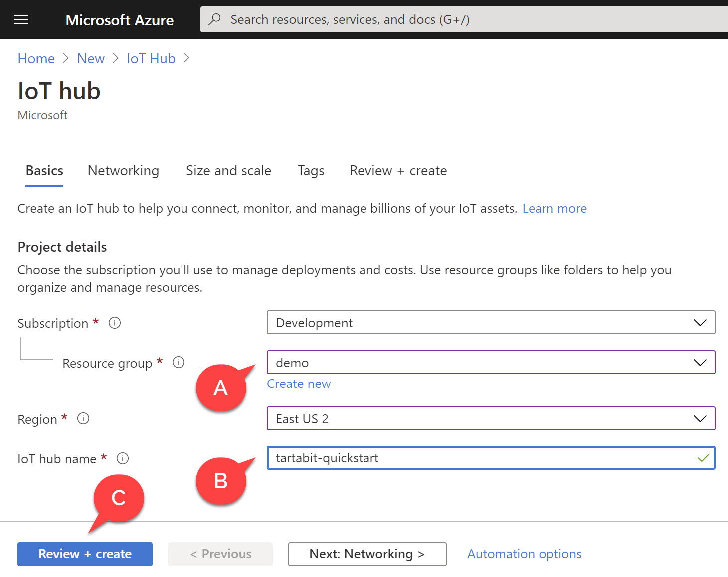The image size is (728, 577).
Task: Focus the Azure search resources field
Action: pos(464,19)
